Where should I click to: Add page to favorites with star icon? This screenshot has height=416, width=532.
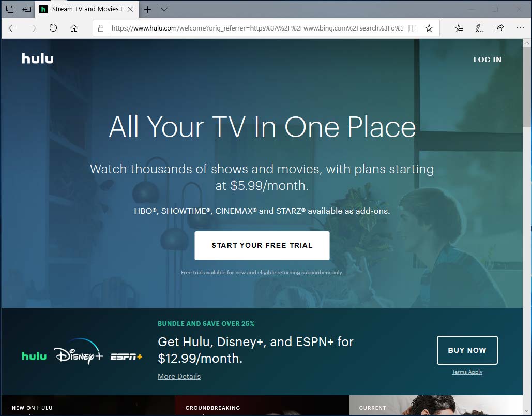(429, 28)
